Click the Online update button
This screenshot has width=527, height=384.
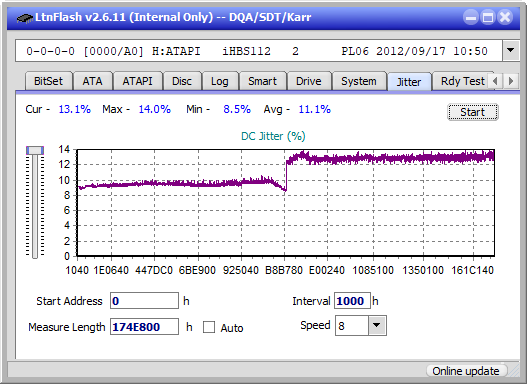click(x=466, y=371)
